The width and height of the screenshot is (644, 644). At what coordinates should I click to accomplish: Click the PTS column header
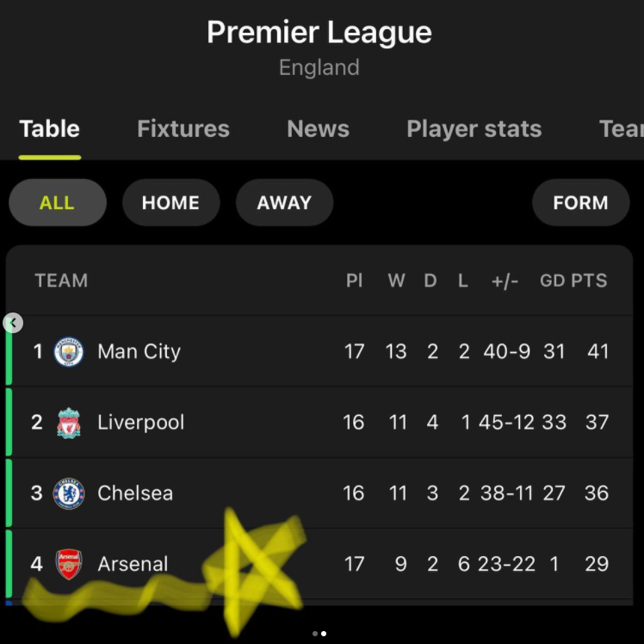click(589, 281)
